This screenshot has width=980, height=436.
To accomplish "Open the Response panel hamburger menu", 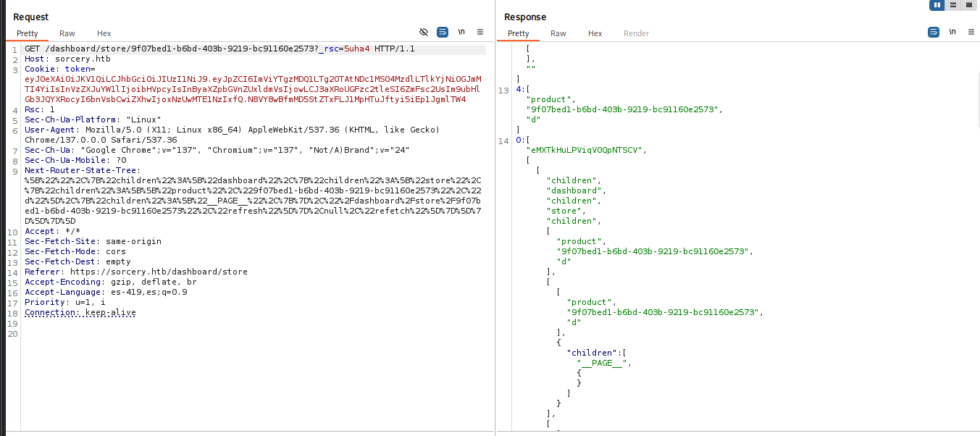I will 971,33.
